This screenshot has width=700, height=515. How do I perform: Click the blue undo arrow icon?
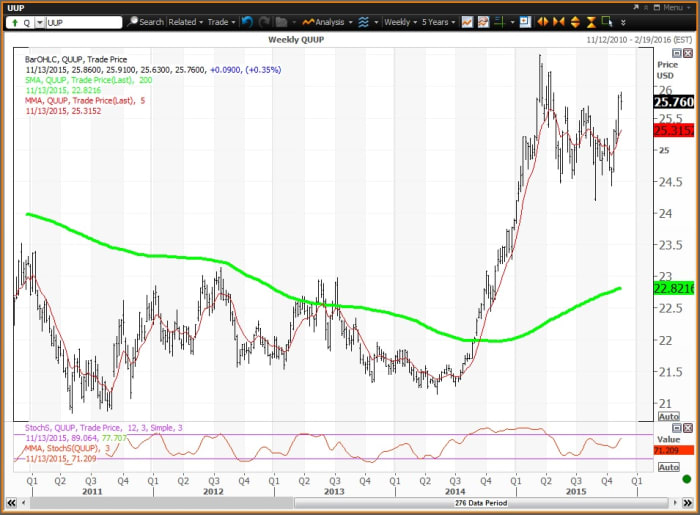click(247, 21)
